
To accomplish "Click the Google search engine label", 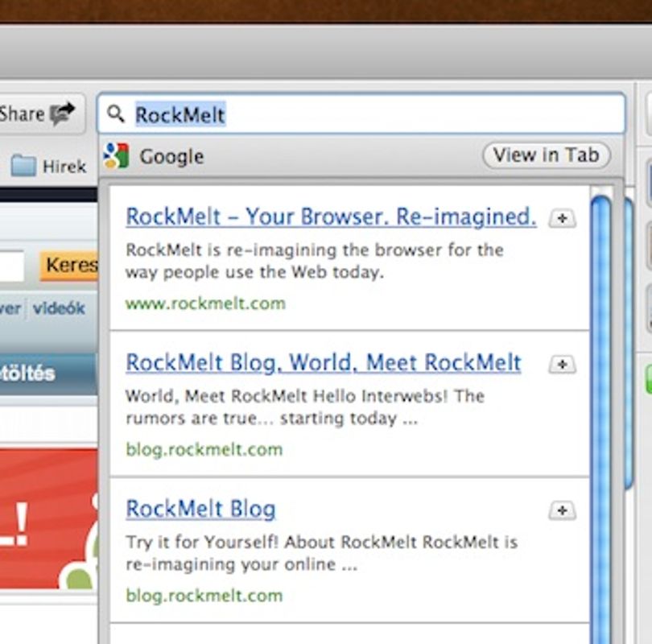I will [x=171, y=157].
